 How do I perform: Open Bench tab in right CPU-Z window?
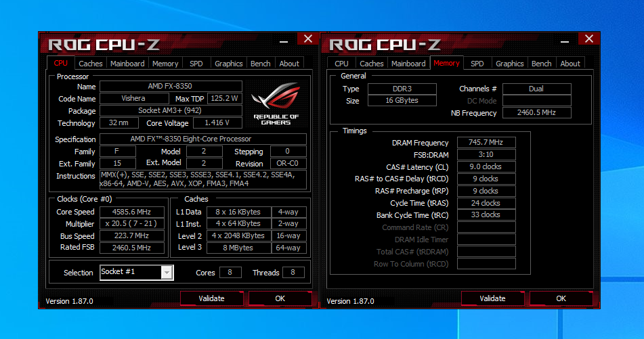coord(541,64)
